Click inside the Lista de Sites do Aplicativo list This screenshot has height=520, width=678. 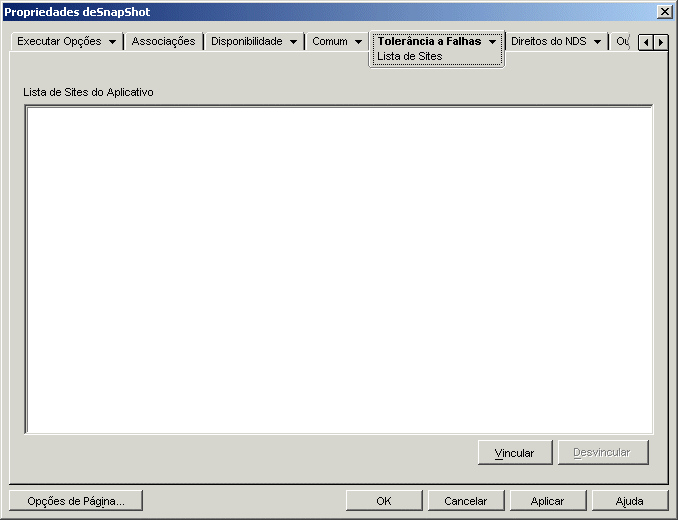339,269
